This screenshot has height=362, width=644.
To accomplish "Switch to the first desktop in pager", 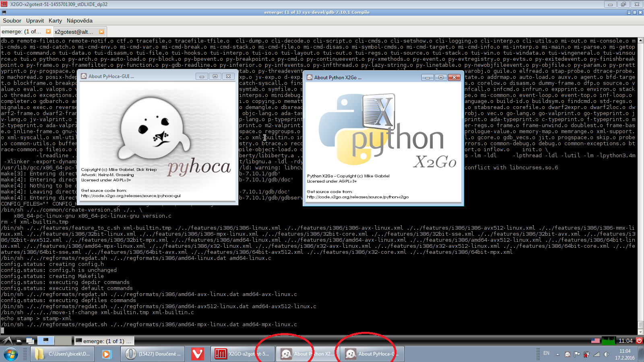I will pyautogui.click(x=46, y=341).
